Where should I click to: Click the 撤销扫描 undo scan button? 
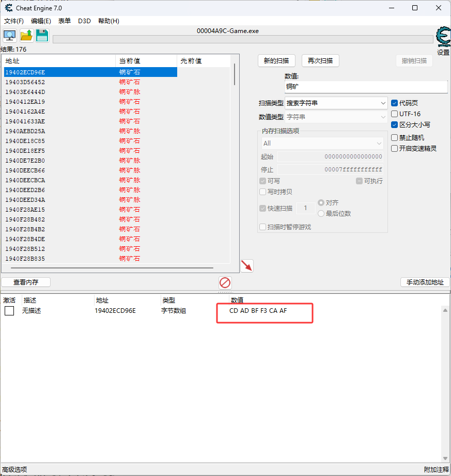tap(414, 61)
